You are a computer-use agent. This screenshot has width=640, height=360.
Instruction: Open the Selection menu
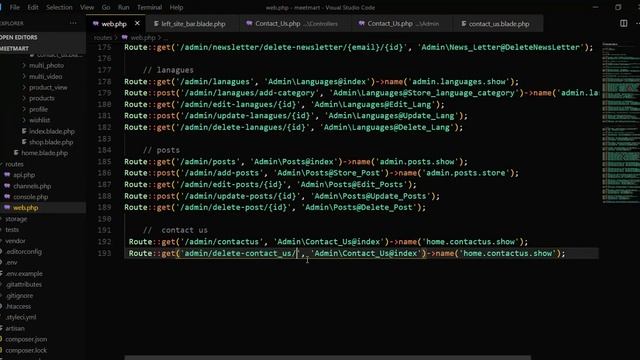(x=59, y=7)
